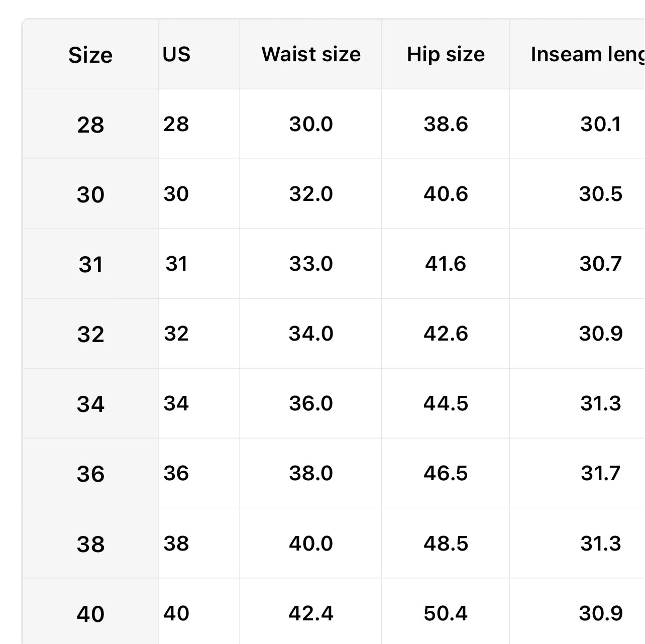Click the US column header
This screenshot has width=645, height=644.
click(x=176, y=54)
